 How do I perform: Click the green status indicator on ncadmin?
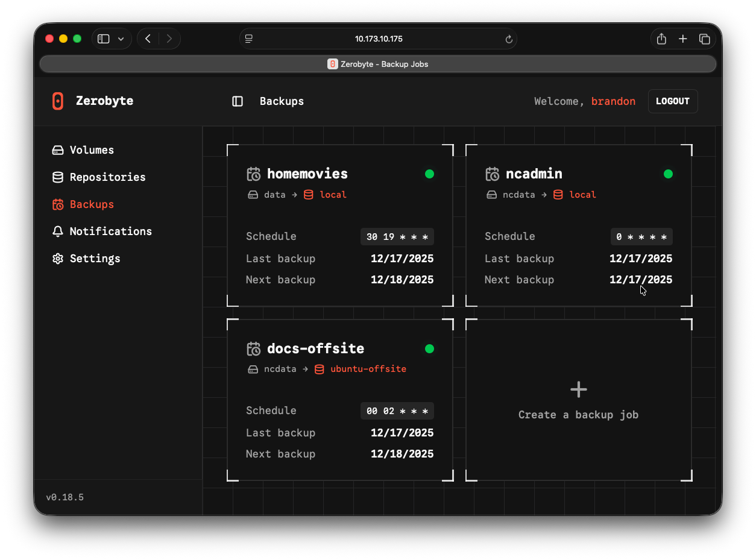coord(668,174)
